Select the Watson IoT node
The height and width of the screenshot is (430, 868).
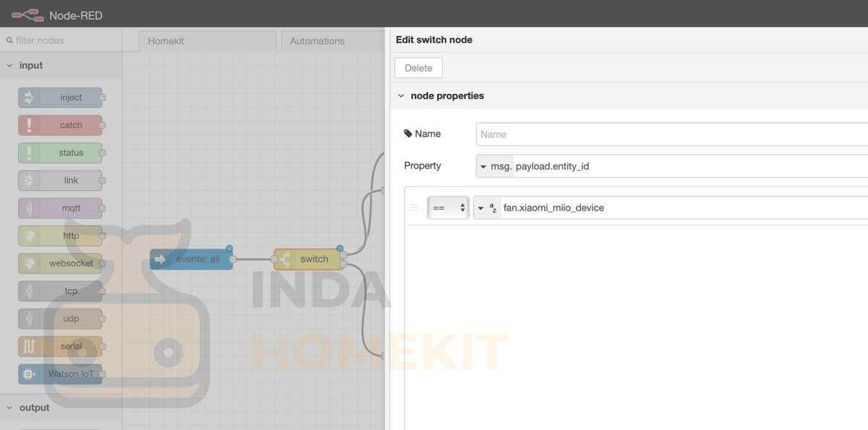[61, 374]
